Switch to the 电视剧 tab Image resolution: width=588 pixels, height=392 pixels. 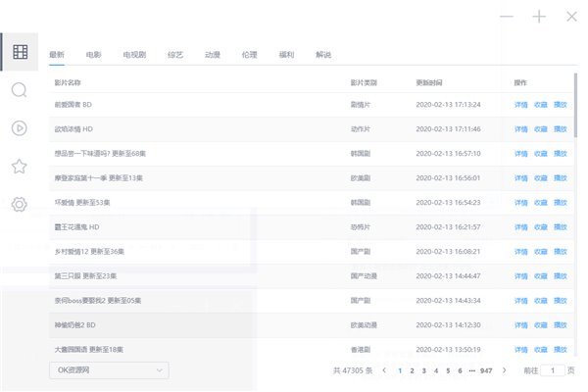135,54
